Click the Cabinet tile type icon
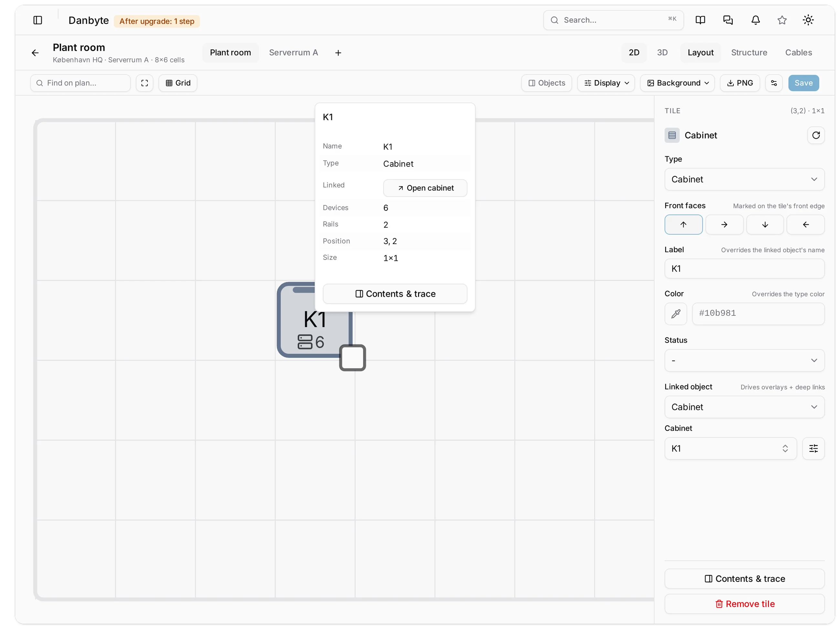The height and width of the screenshot is (629, 840). pyautogui.click(x=672, y=135)
